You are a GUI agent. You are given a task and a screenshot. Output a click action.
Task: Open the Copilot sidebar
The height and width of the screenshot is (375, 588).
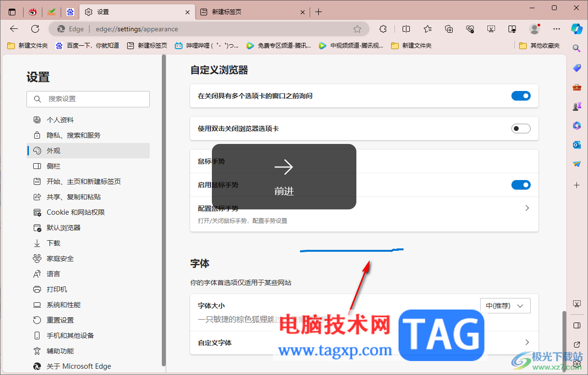577,29
